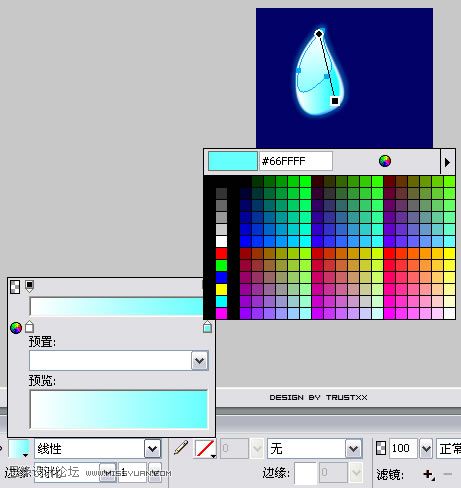This screenshot has height=488, width=461.
Task: Pick the pure red swatch in palette
Action: pos(221,253)
